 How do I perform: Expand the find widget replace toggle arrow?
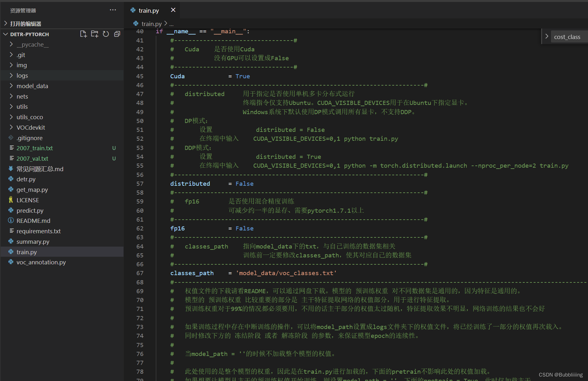pos(547,37)
